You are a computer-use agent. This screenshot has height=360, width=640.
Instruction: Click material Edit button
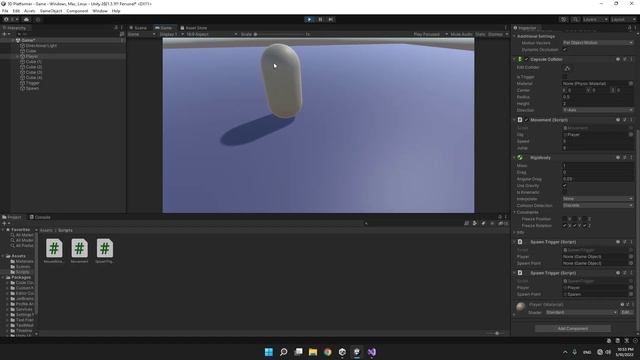coord(626,313)
